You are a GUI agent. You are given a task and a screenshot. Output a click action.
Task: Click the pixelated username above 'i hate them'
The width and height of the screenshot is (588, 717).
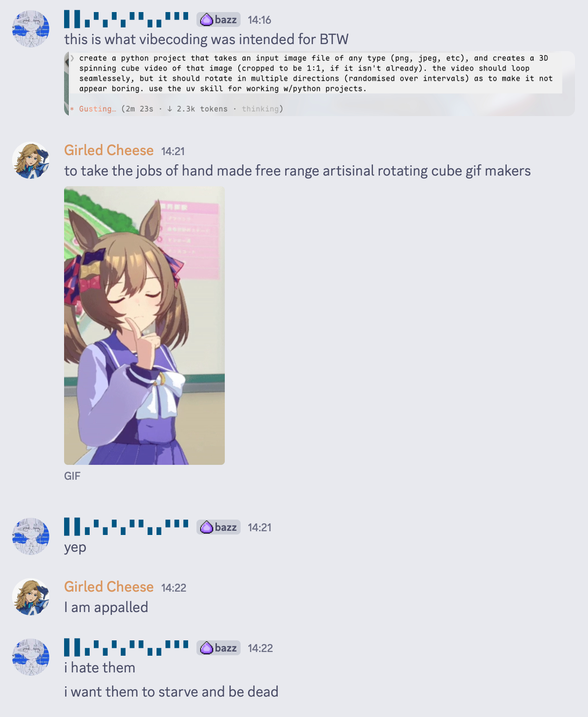coord(126,648)
